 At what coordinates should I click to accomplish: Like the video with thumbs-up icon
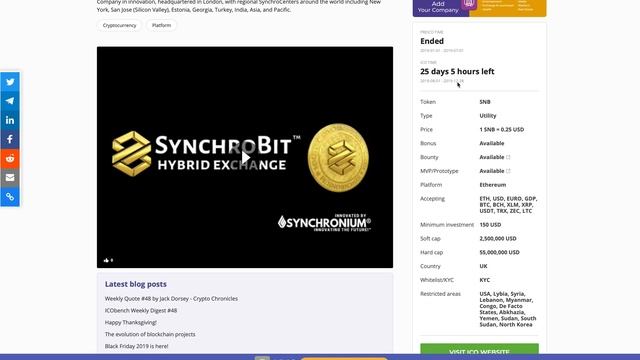107,260
